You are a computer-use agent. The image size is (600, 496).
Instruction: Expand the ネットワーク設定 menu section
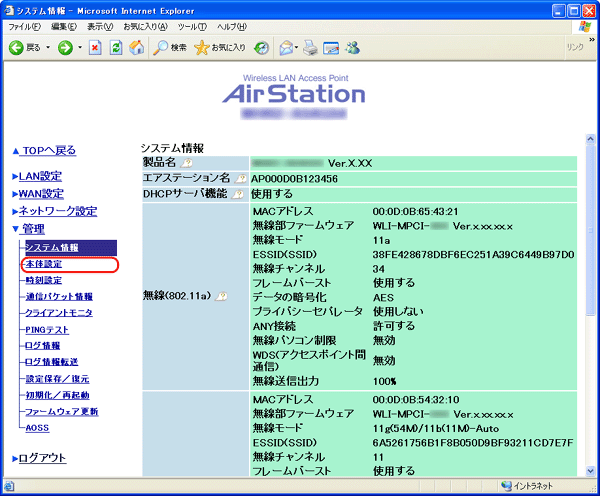tap(55, 211)
